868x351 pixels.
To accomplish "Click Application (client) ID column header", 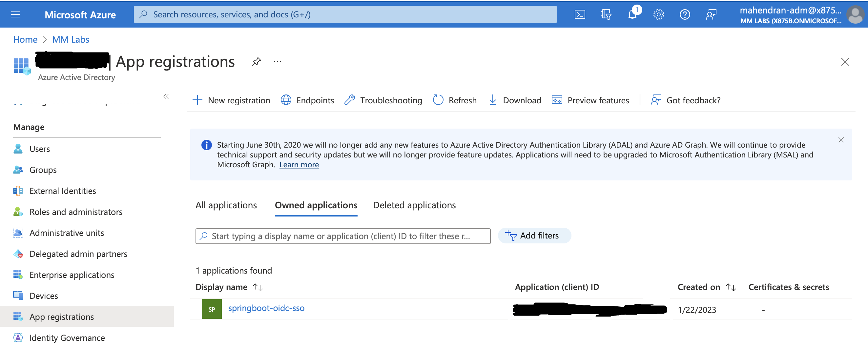I will click(x=557, y=287).
